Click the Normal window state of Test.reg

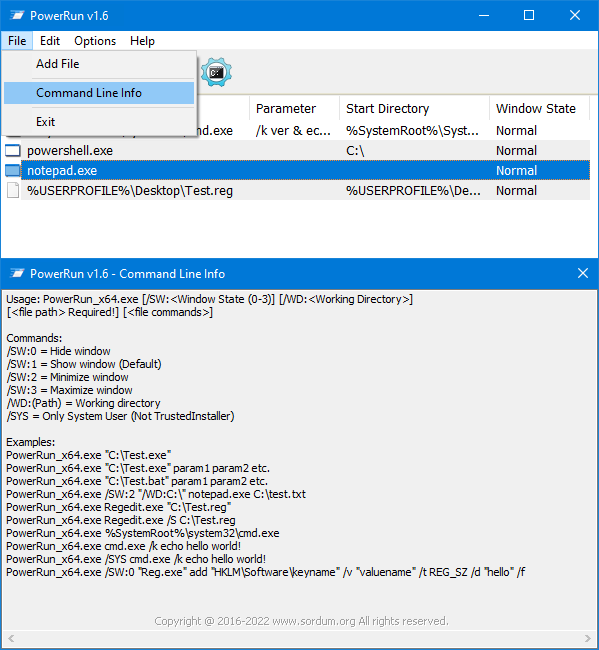coord(517,191)
